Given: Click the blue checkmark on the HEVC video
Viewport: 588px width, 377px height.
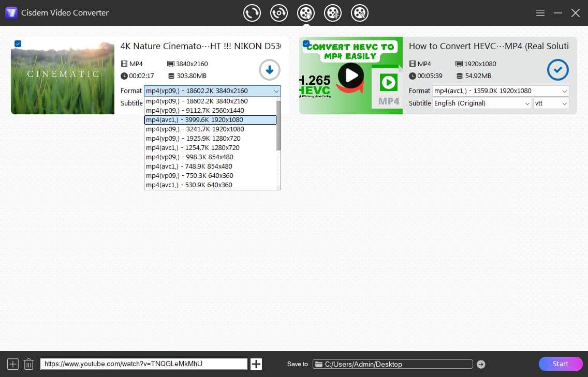Looking at the screenshot, I should tap(557, 70).
